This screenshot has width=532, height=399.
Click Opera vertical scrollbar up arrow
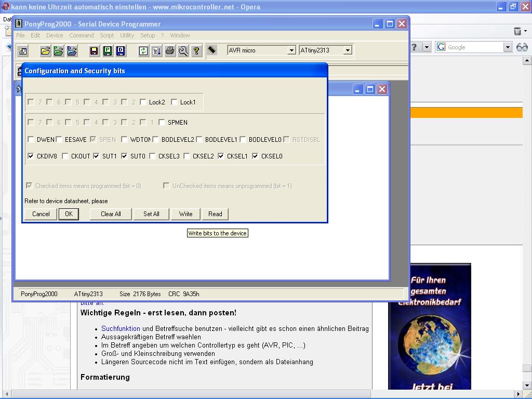[x=527, y=61]
